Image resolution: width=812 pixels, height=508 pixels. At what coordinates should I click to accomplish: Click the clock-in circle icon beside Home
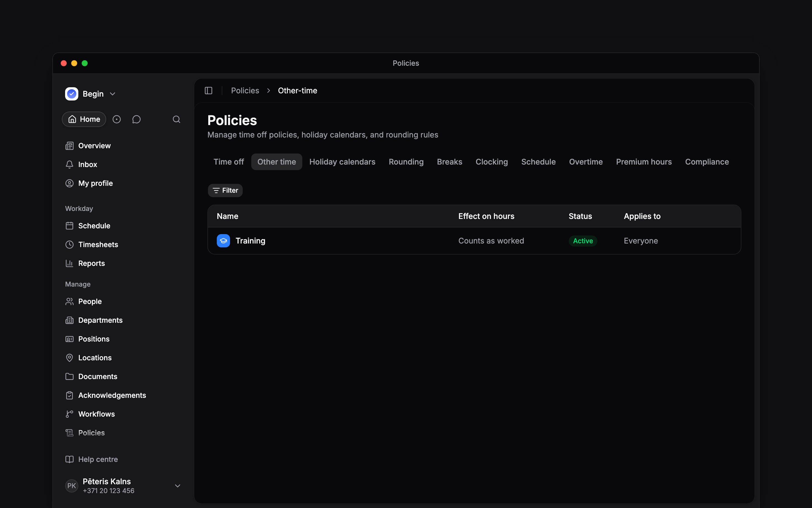point(116,119)
